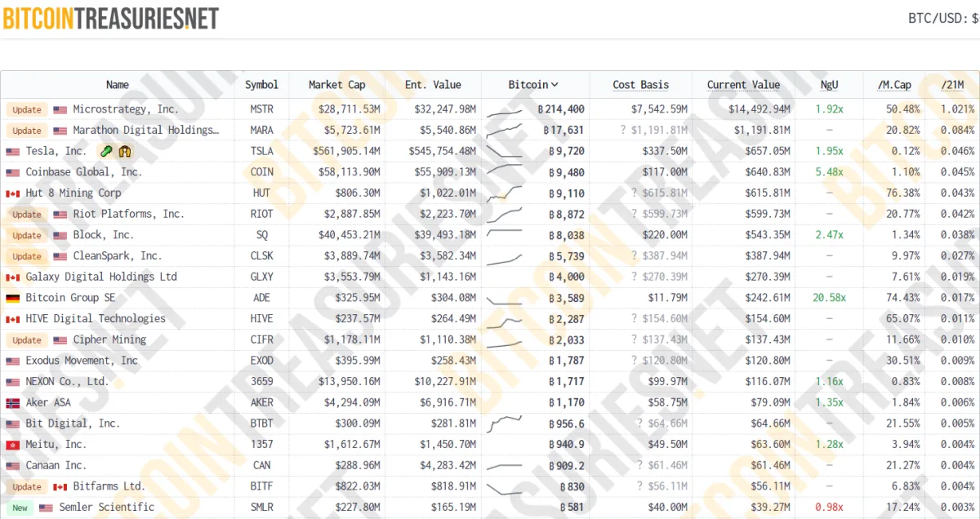Screen dimensions: 980x519
Task: Click the HIVE ticker symbol
Action: pos(261,319)
